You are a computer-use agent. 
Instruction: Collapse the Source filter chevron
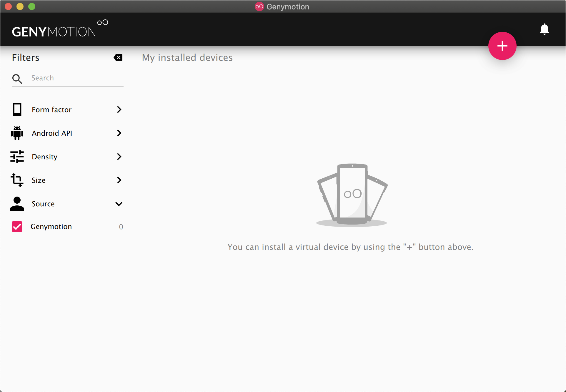click(x=119, y=204)
